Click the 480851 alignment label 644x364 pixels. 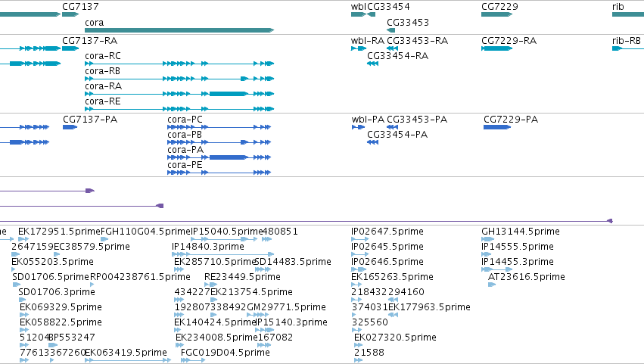[x=280, y=232]
